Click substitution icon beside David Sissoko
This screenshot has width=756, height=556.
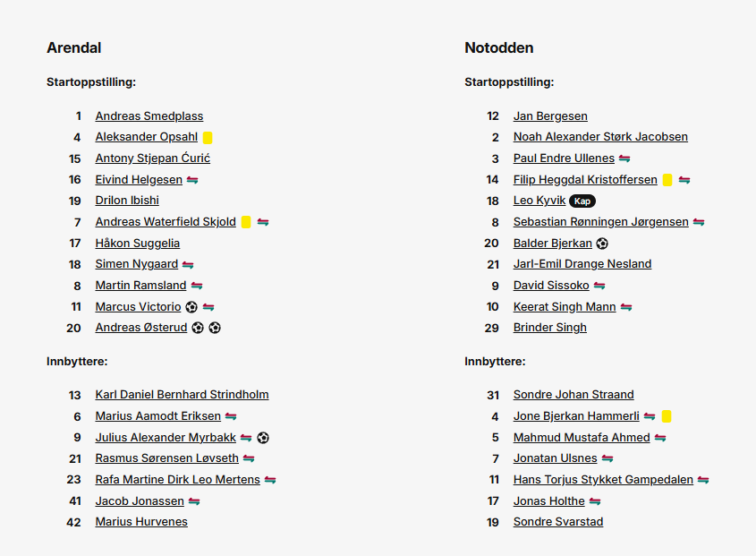[x=599, y=286]
